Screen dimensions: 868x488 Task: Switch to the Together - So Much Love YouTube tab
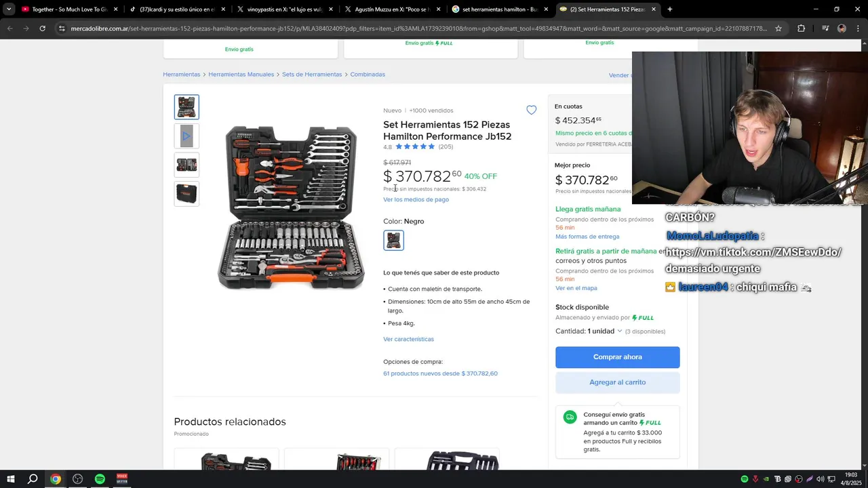(x=70, y=9)
